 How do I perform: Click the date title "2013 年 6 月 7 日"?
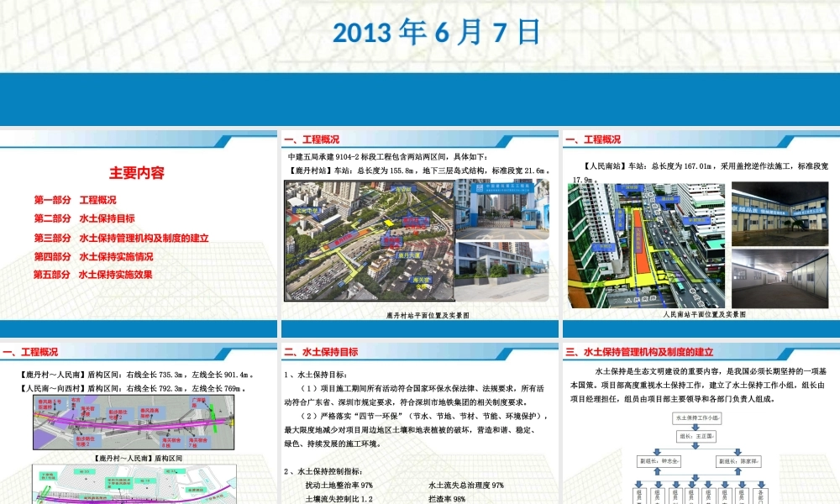pos(420,34)
